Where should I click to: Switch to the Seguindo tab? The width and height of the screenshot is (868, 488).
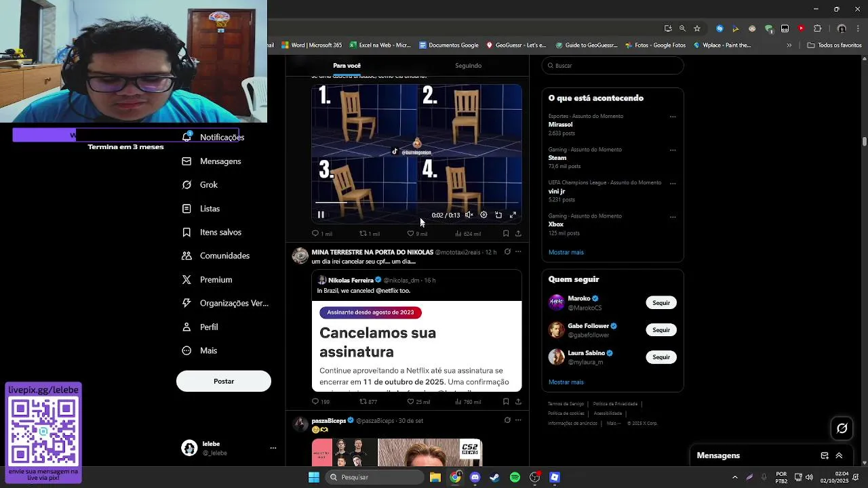(x=468, y=66)
